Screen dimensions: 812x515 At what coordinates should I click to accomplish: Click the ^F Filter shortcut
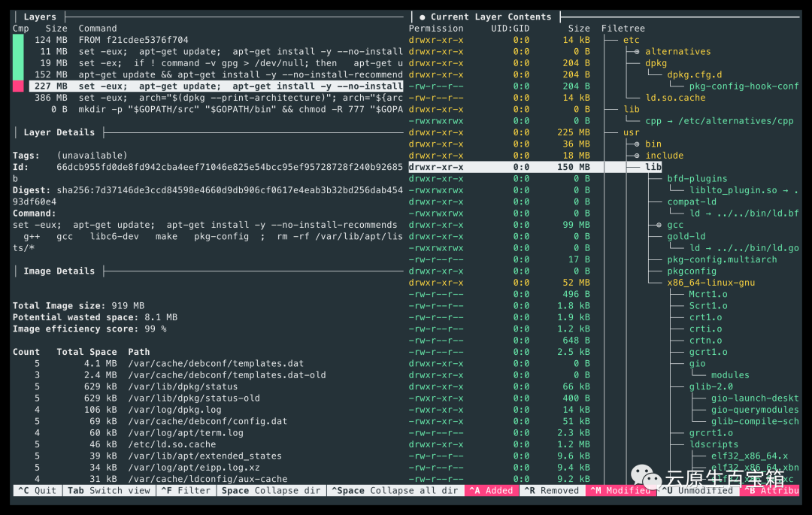click(186, 491)
